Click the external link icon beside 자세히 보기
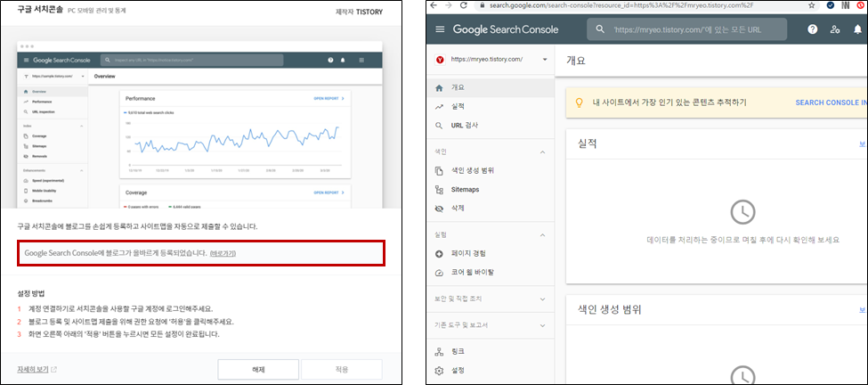 point(53,370)
